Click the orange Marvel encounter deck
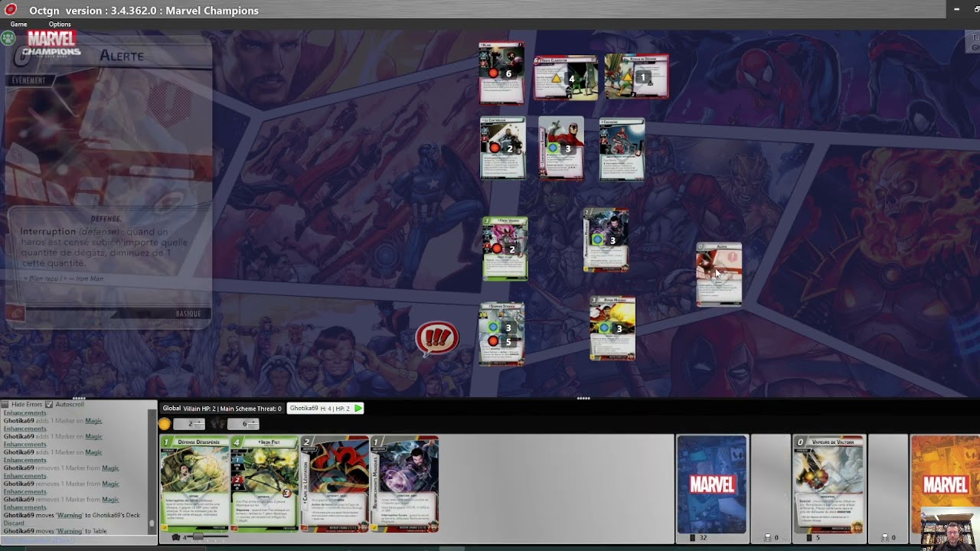 [945, 484]
